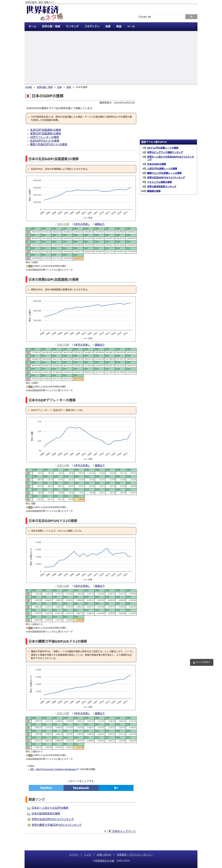Click 画像出力 under the nominal USD GDP chart

point(100,586)
